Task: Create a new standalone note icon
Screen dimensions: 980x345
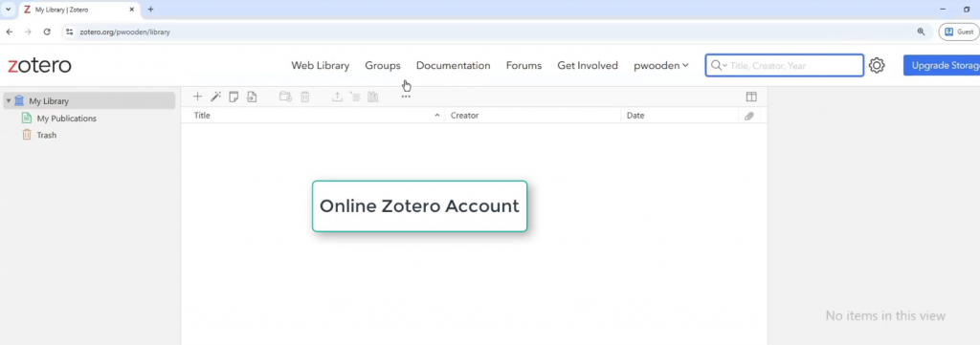Action: [234, 97]
